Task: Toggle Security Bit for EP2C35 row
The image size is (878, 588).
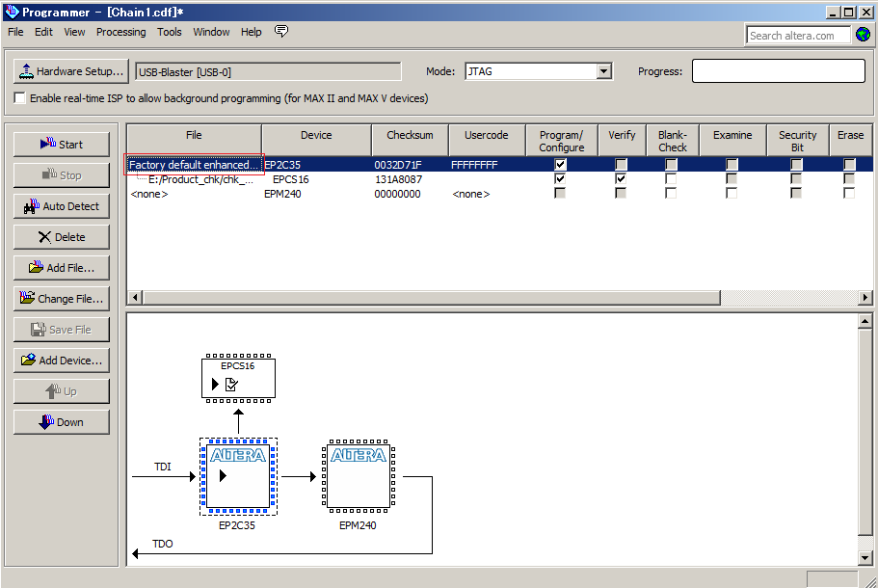Action: coord(796,164)
